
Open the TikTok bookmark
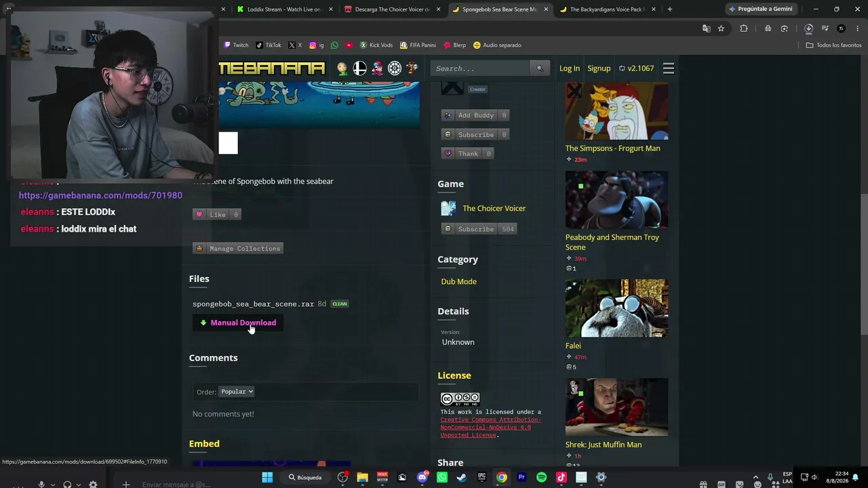[x=269, y=45]
